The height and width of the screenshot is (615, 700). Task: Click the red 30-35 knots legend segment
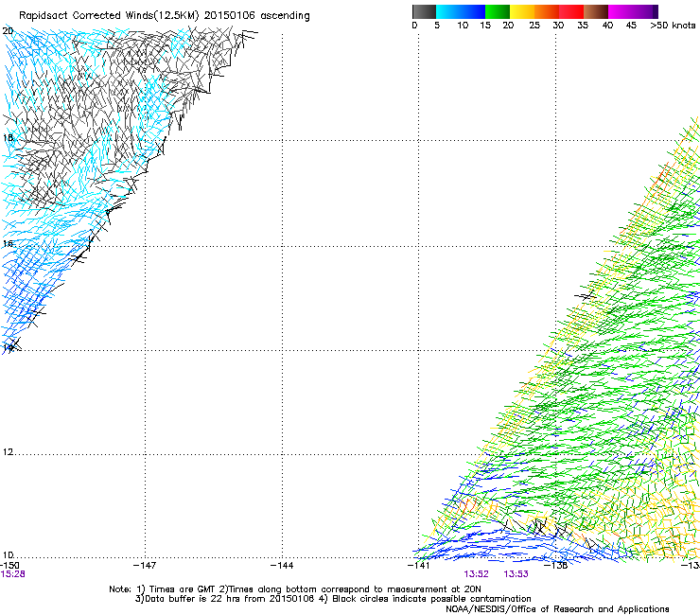(571, 11)
